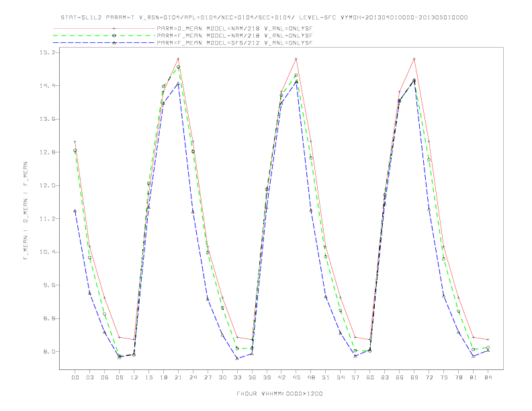Click y-axis tick label 8.8

coord(49,318)
